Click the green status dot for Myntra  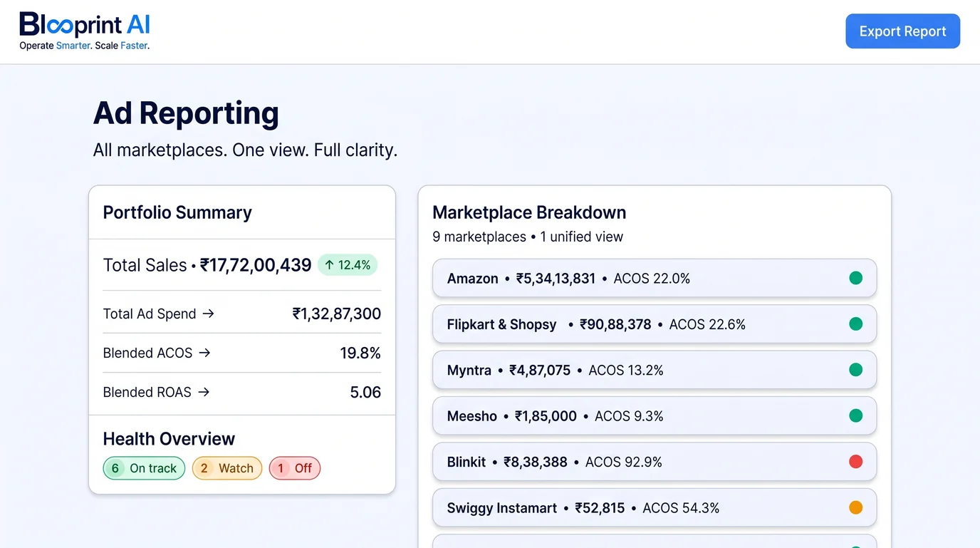[856, 370]
